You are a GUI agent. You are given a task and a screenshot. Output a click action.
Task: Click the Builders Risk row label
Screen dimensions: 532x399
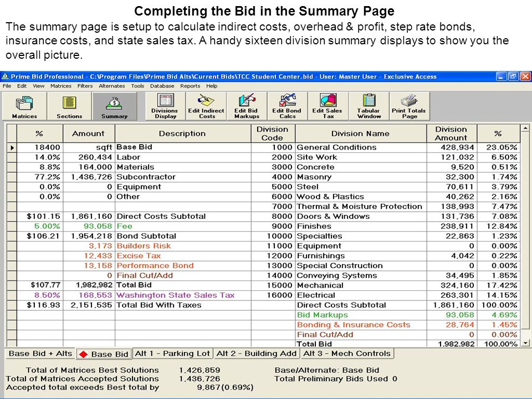coord(144,246)
